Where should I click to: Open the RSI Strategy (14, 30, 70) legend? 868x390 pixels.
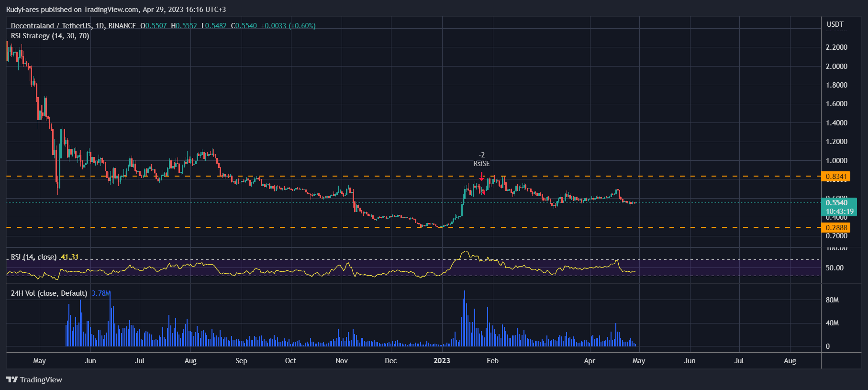[x=50, y=36]
